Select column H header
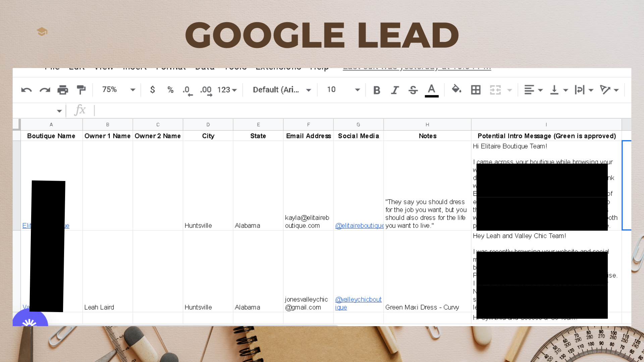This screenshot has height=362, width=644. 427,125
